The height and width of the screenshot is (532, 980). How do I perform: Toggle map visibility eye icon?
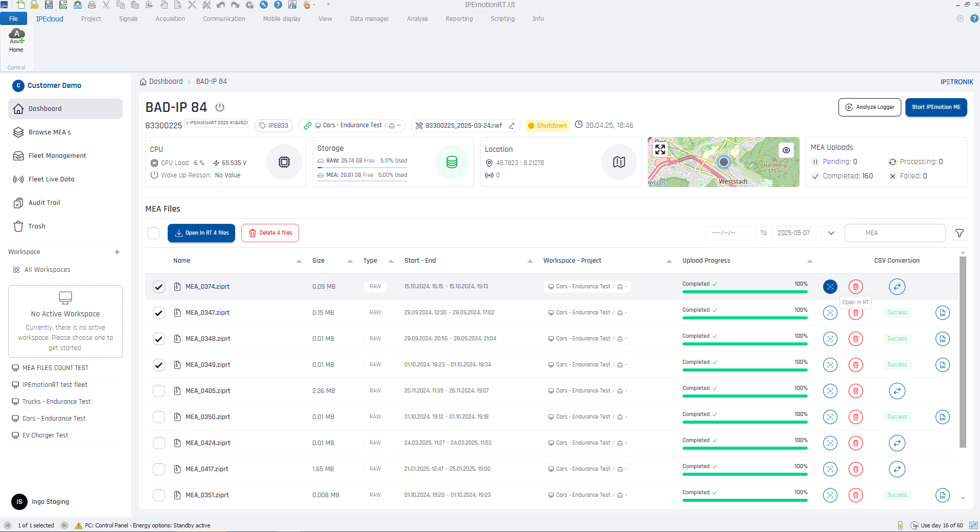(786, 150)
